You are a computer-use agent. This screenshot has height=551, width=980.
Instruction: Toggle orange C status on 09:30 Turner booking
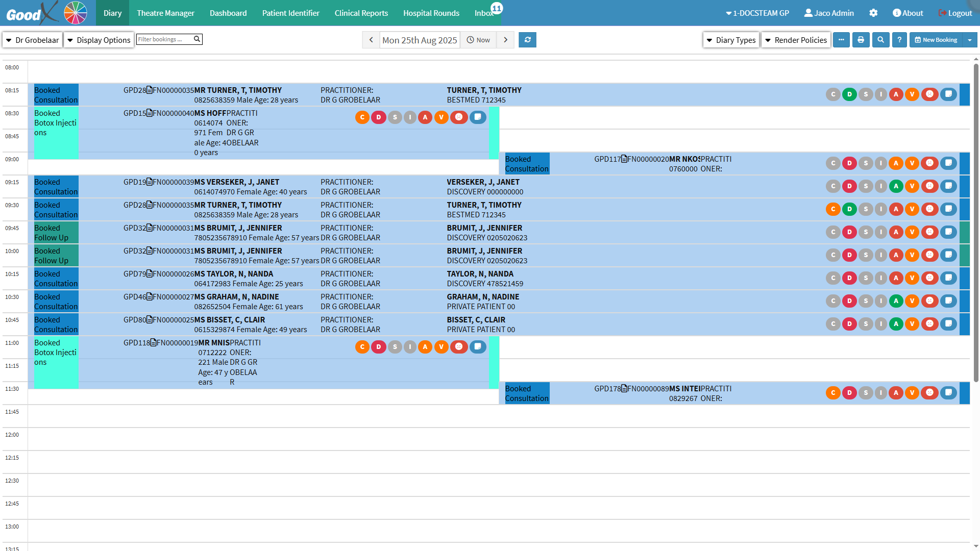[x=833, y=209]
